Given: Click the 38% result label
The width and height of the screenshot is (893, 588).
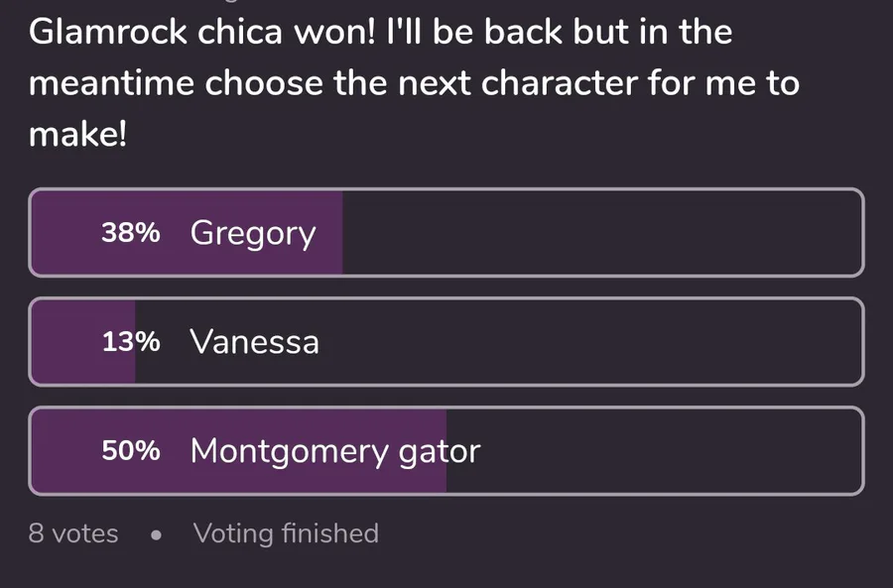Looking at the screenshot, I should click(x=130, y=233).
